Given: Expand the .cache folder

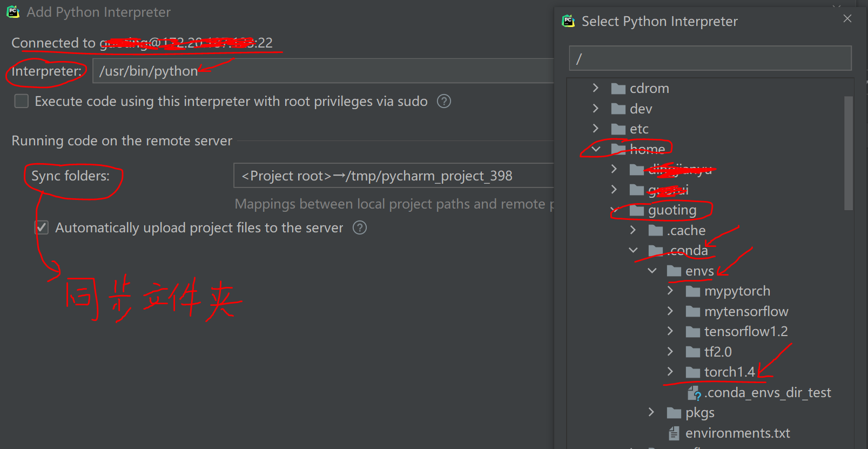Looking at the screenshot, I should (x=633, y=230).
